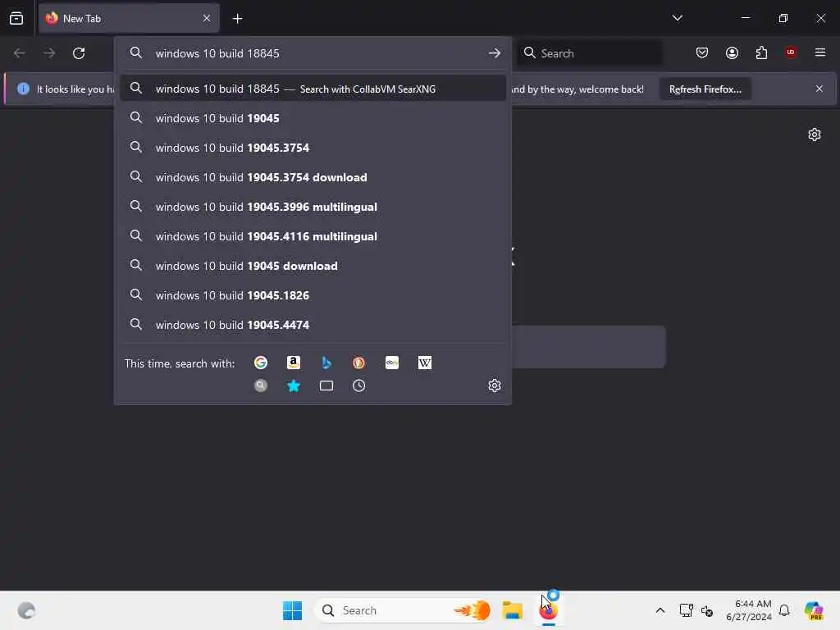Search this time with Wikipedia
Image resolution: width=840 pixels, height=630 pixels.
425,363
